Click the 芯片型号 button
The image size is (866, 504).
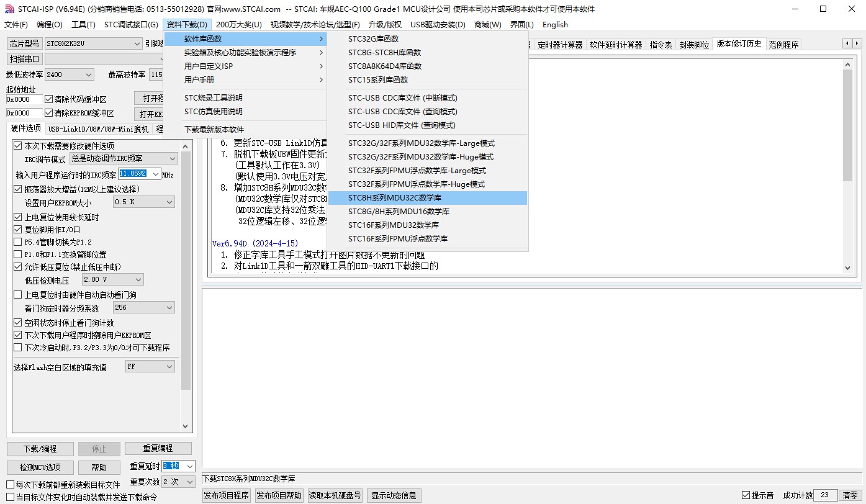(x=24, y=43)
